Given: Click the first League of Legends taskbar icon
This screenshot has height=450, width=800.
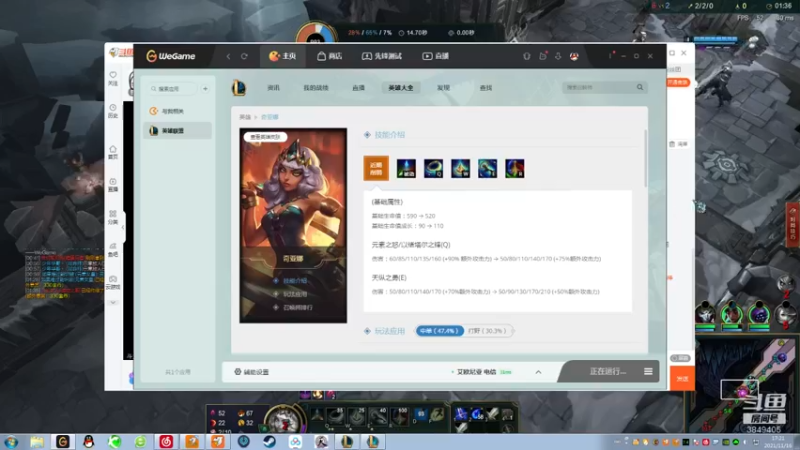Looking at the screenshot, I should coord(347,442).
